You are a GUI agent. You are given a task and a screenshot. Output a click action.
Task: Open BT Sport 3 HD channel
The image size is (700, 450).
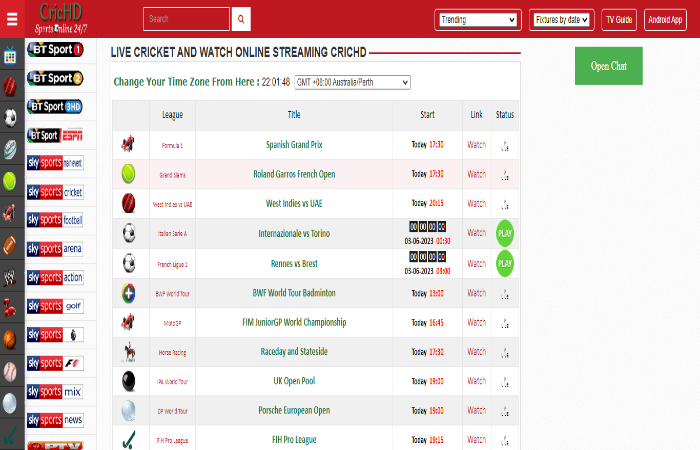tap(55, 107)
